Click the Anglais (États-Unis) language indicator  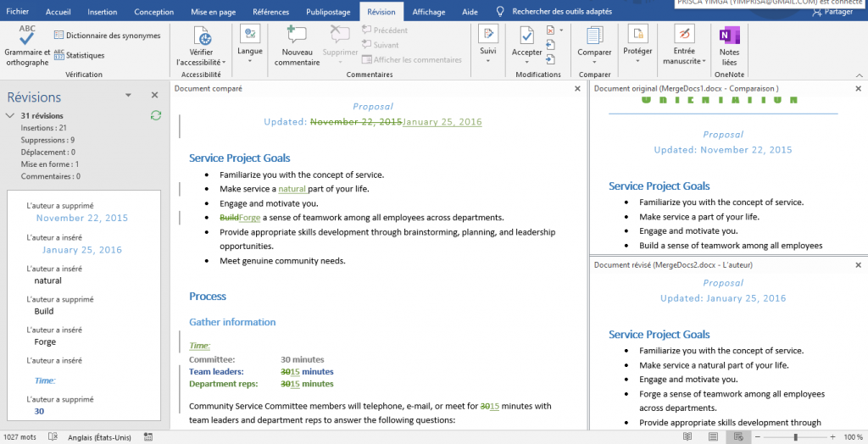[99, 437]
